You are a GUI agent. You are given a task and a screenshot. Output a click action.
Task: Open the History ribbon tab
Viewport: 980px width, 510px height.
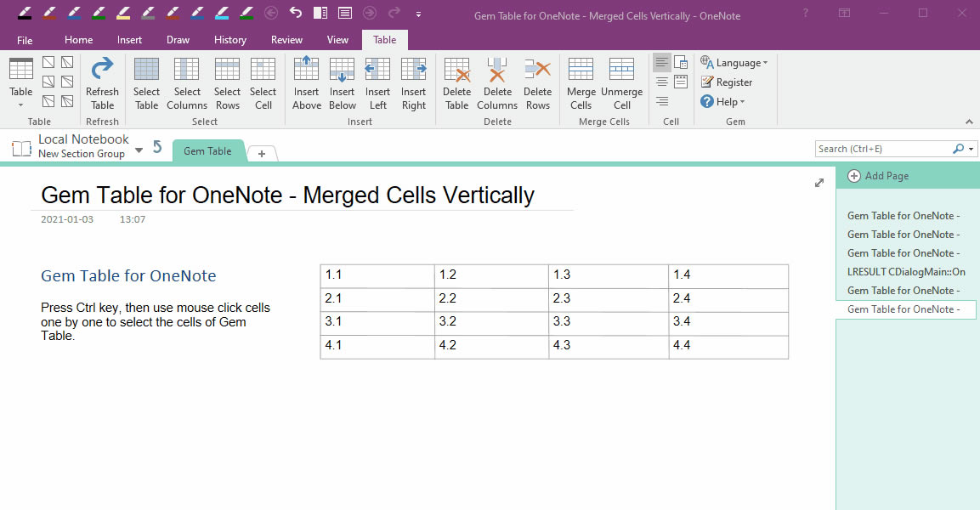[x=229, y=39]
